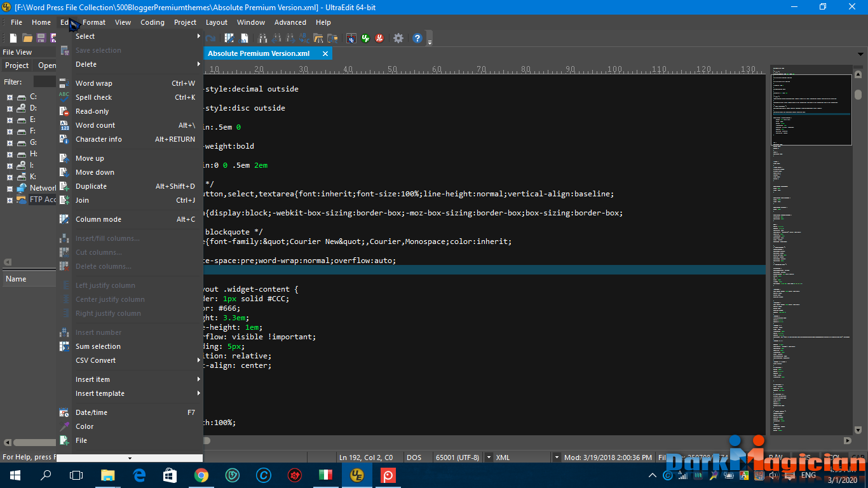The image size is (868, 488).
Task: Open the Insert template submenu
Action: click(130, 393)
